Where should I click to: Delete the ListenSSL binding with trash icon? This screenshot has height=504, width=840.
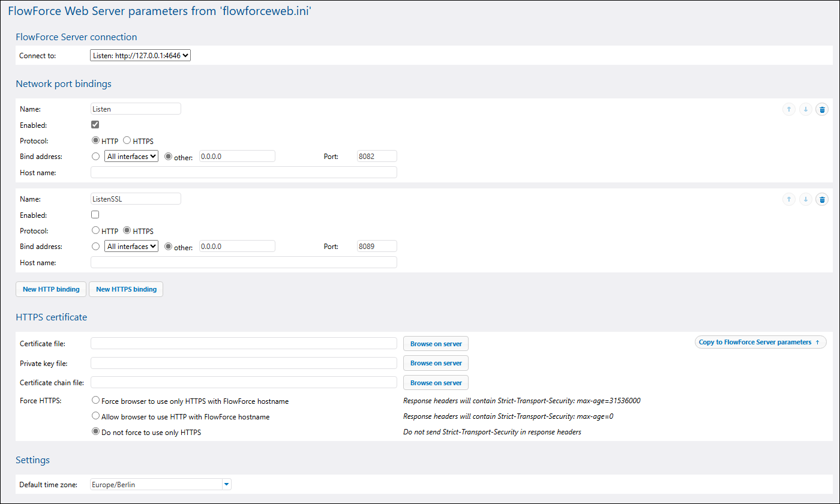[x=822, y=199]
